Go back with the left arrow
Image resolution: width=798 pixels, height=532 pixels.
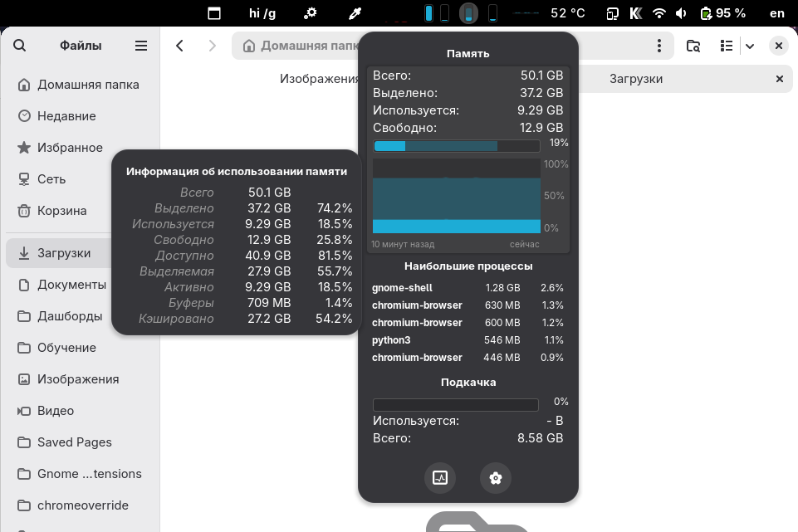[179, 46]
